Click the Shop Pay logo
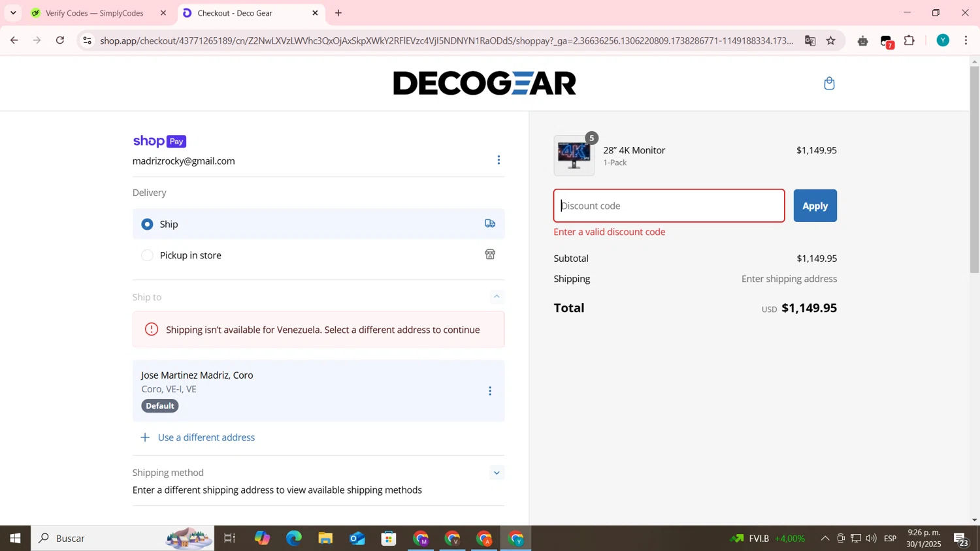This screenshot has width=980, height=551. point(159,141)
